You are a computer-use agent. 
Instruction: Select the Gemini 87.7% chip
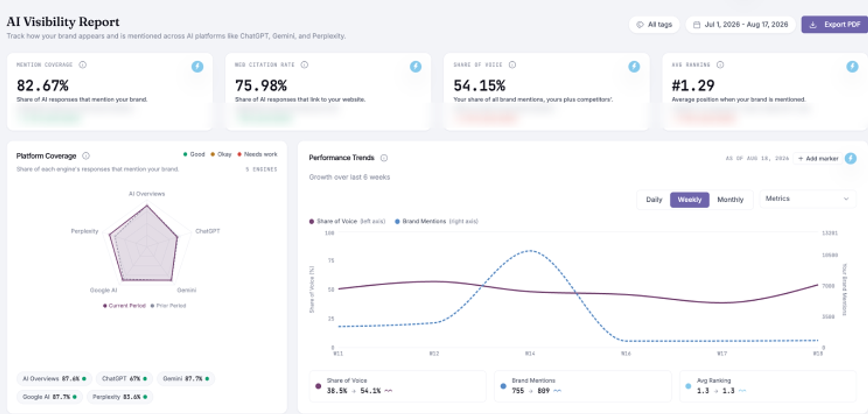pyautogui.click(x=185, y=378)
